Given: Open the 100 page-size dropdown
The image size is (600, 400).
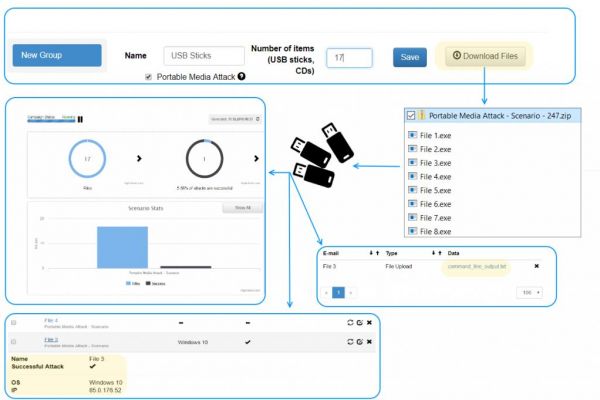Looking at the screenshot, I should tap(529, 293).
